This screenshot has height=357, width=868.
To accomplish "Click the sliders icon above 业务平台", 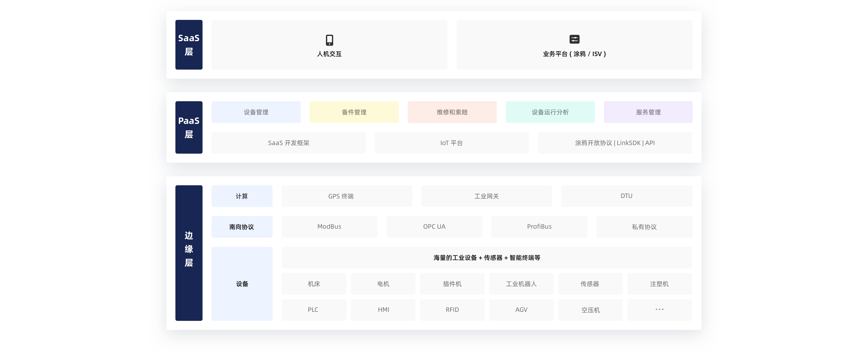I will [574, 39].
